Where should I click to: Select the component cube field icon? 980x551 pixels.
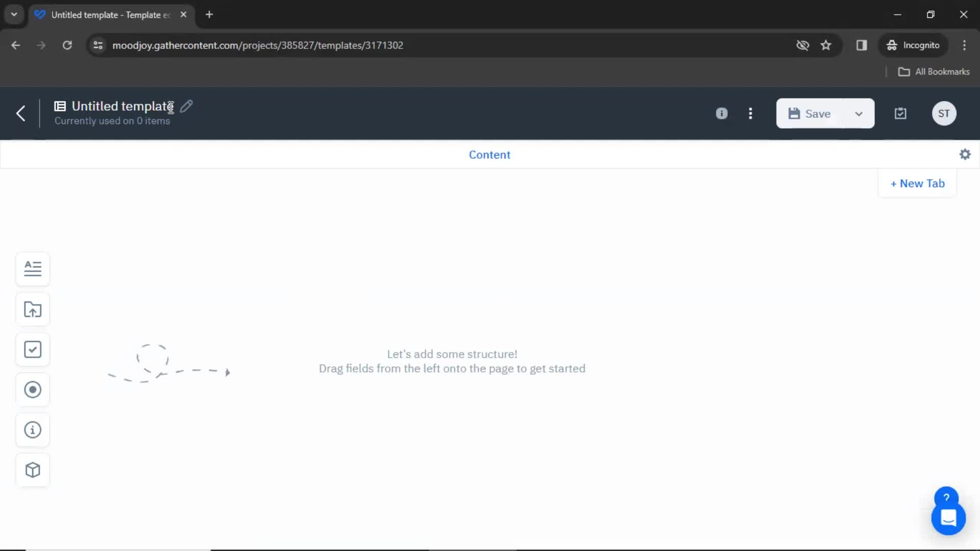pyautogui.click(x=33, y=470)
